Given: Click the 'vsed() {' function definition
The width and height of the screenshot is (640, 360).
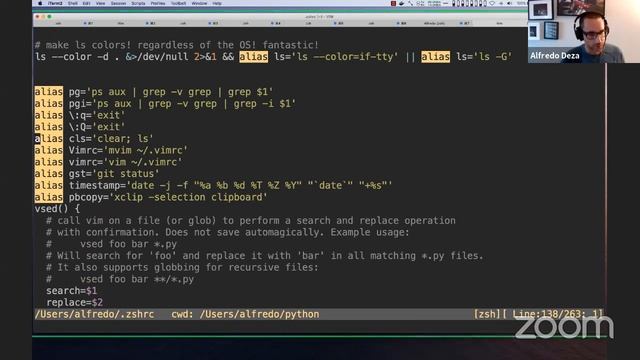Looking at the screenshot, I should (x=58, y=209).
